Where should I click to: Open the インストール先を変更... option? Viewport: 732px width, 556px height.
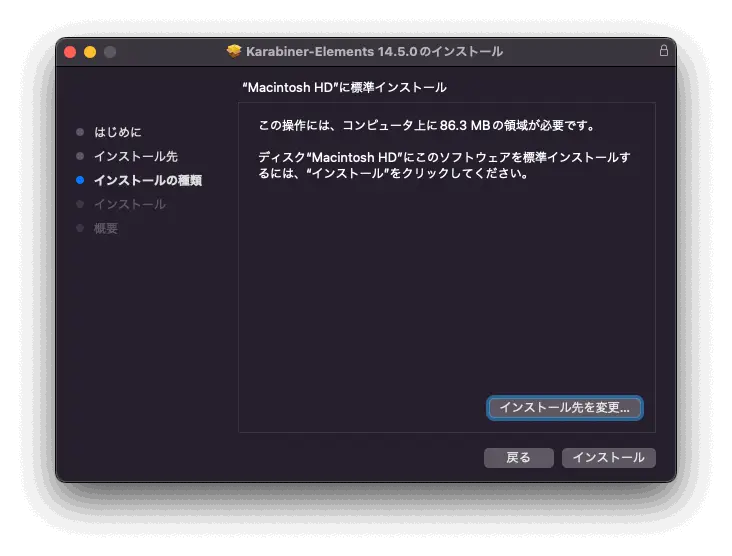(564, 408)
